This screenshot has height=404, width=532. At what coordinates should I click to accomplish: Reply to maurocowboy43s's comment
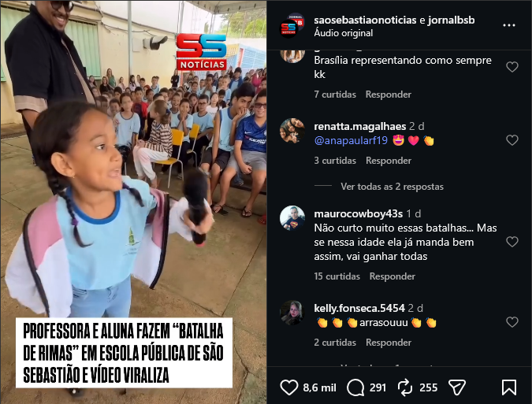point(392,276)
